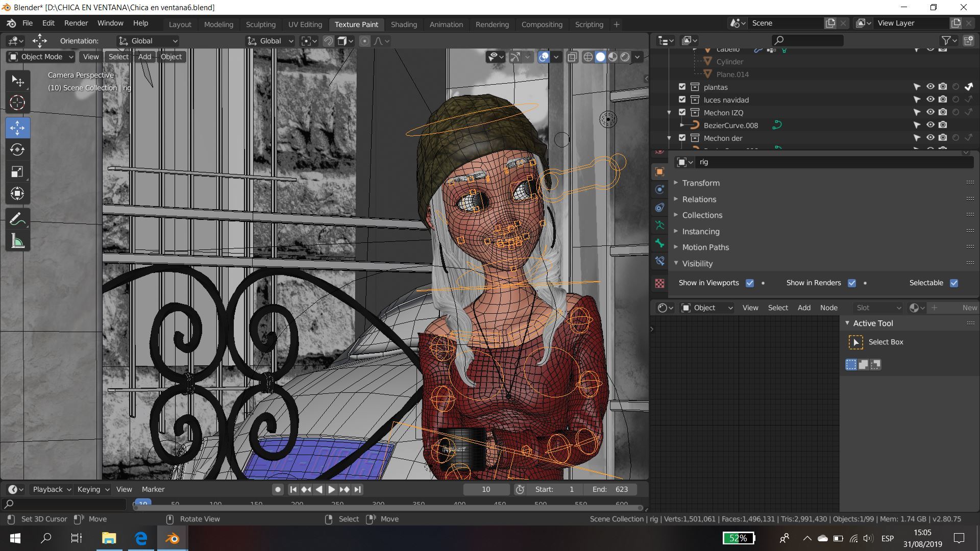
Task: Select the Rotate tool in the toolbar
Action: click(17, 149)
